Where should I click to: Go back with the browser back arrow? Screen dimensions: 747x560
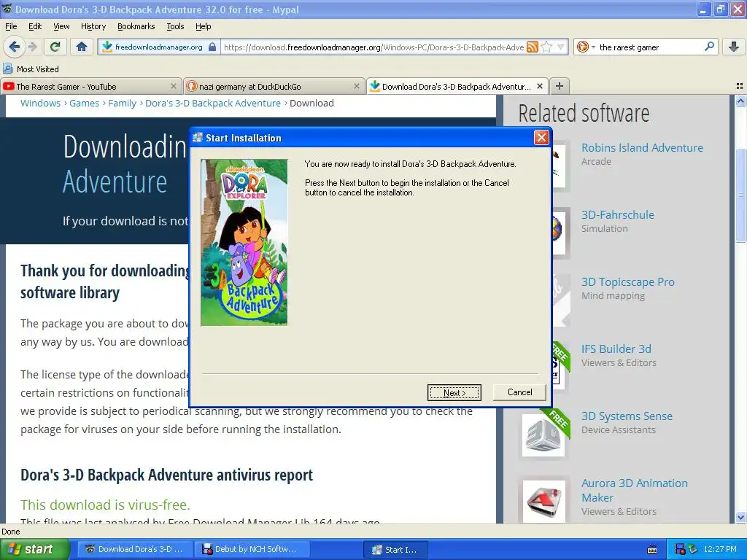tap(14, 47)
